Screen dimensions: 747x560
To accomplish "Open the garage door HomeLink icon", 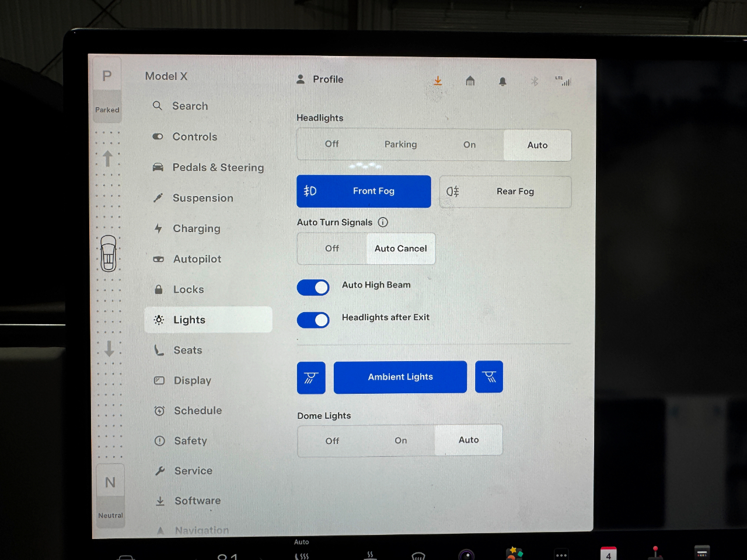I will point(470,81).
